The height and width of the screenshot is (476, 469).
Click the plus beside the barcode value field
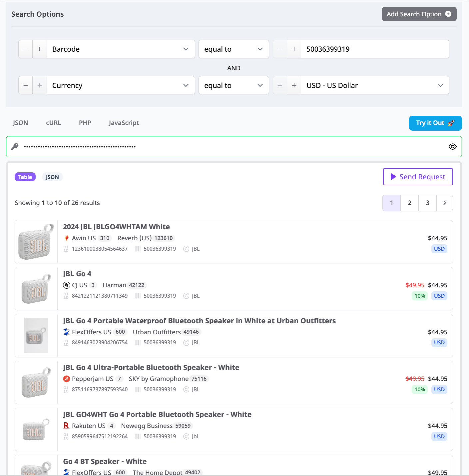[294, 49]
